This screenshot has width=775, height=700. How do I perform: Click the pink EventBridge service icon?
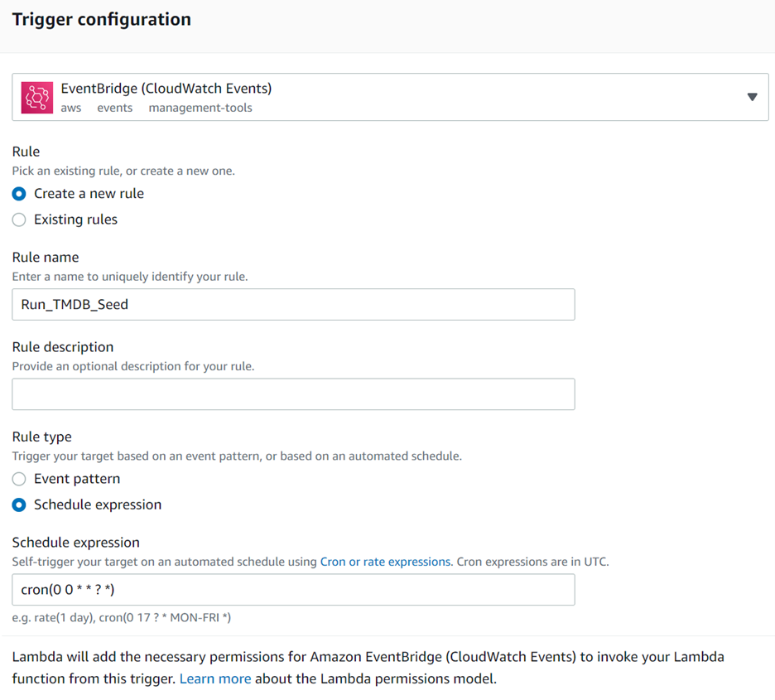[x=35, y=96]
